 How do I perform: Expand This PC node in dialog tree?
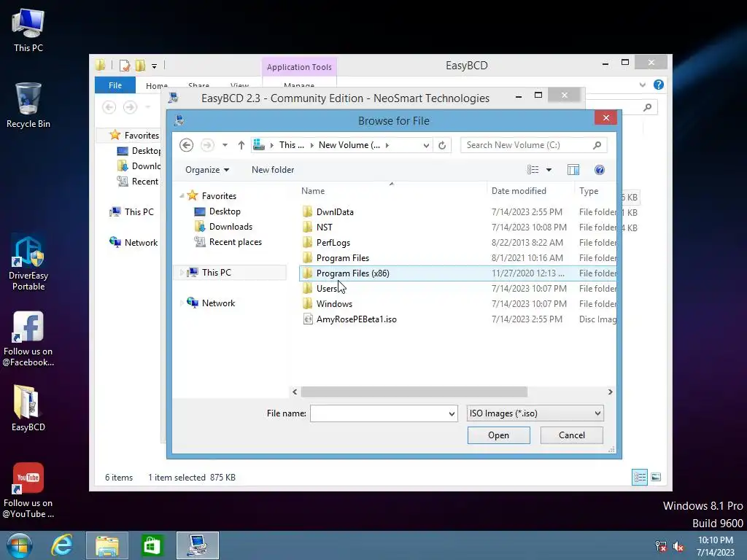point(182,273)
